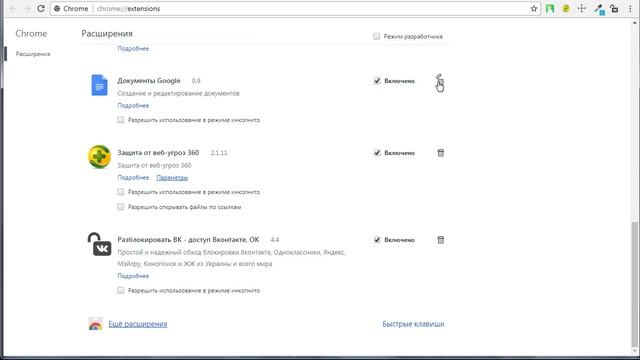This screenshot has height=360, width=640.
Task: Open the Chrome three-dot menu
Action: (x=630, y=9)
